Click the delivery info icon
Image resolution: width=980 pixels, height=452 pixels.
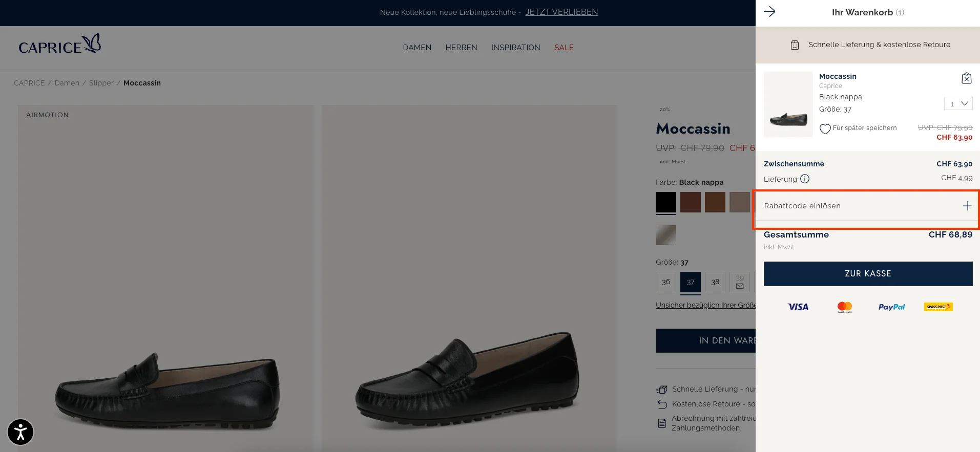click(x=805, y=179)
